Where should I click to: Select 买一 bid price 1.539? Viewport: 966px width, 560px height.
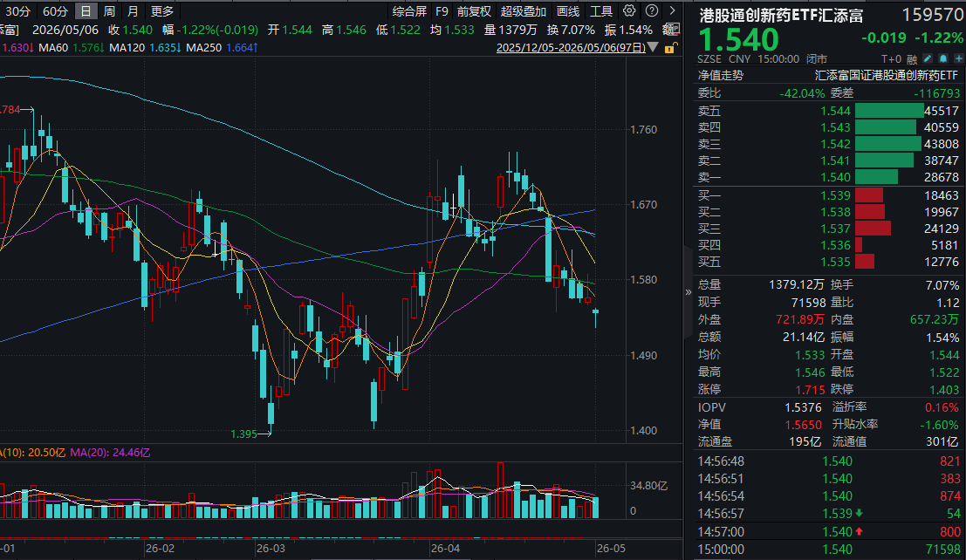(835, 195)
